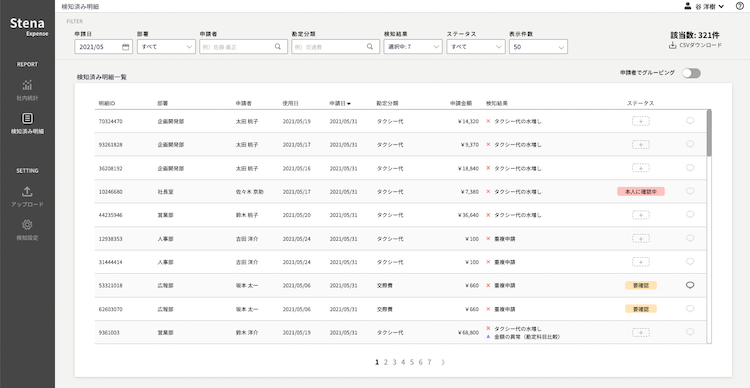
Task: Open comment bubble for row 53321018
Action: [690, 285]
